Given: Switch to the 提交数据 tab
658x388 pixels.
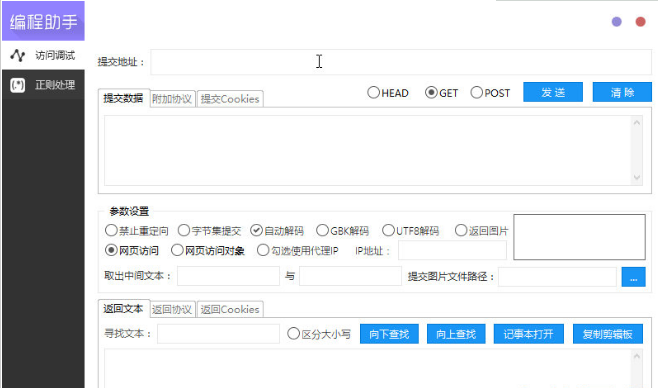Looking at the screenshot, I should (x=123, y=99).
